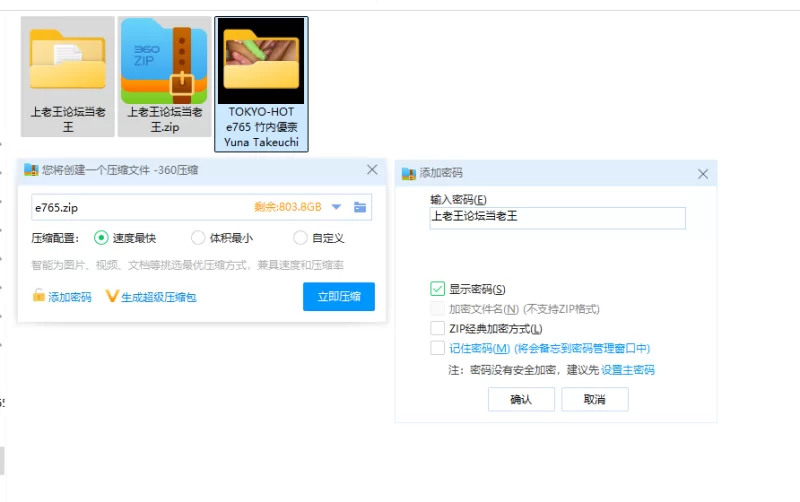Click the 上老王论坛当老王.zip file name label
Screen dimensions: 800x502
click(x=164, y=119)
